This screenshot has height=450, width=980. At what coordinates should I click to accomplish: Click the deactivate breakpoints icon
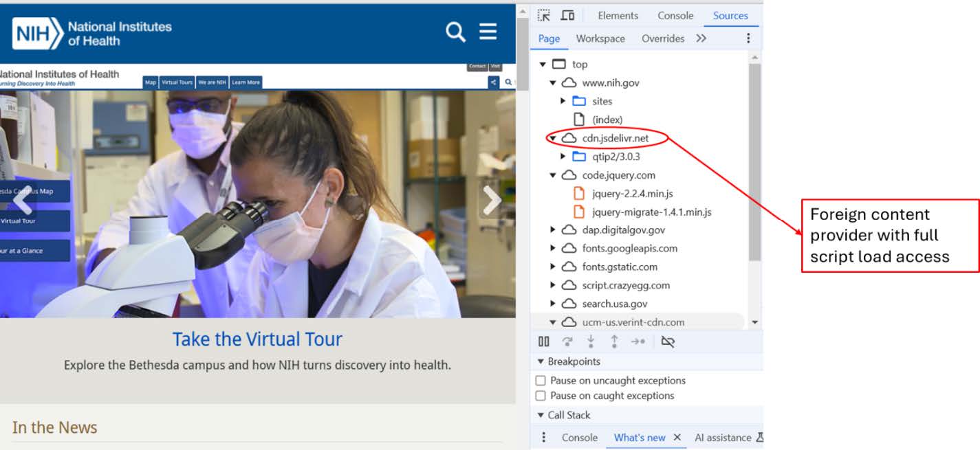(667, 341)
